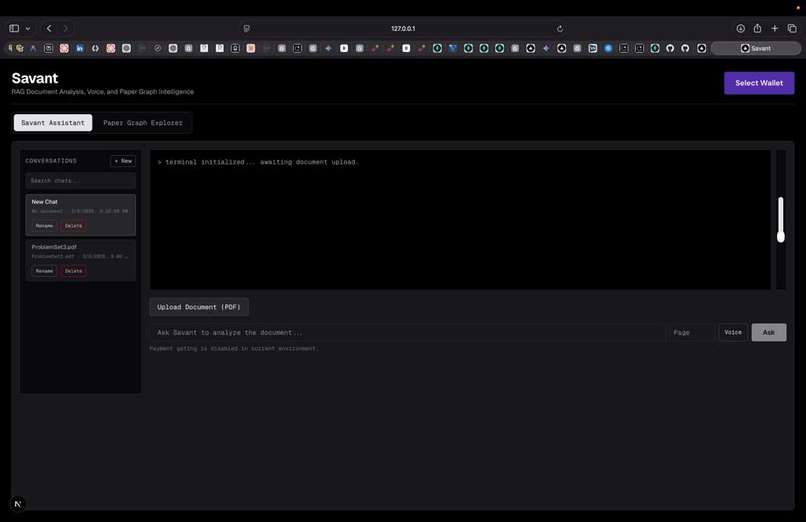Open the blue circle favorite icon

point(608,48)
